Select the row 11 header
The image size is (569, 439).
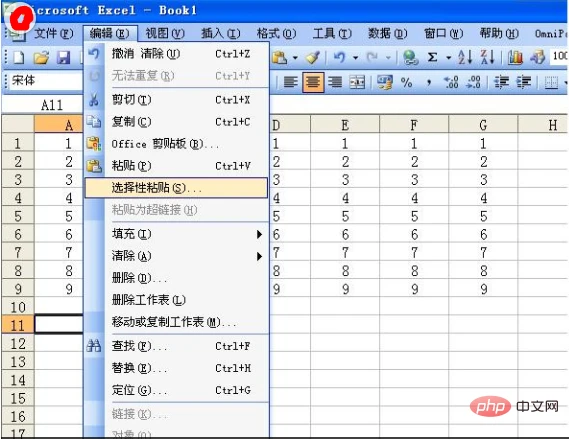[x=18, y=325]
